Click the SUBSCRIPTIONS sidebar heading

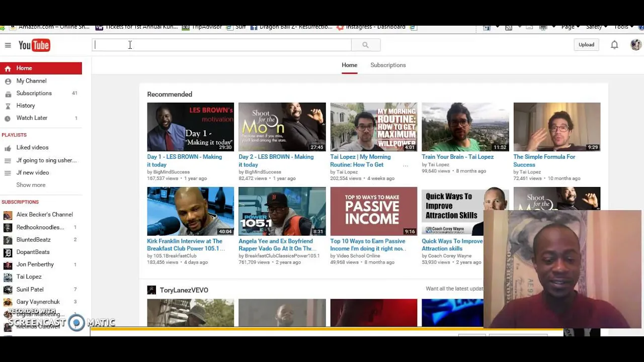[20, 202]
